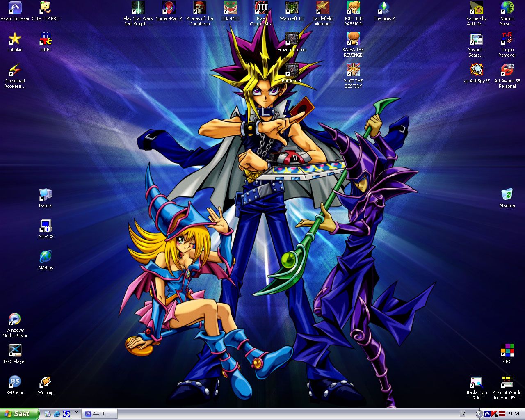Screen dimensions: 525x420
Task: Select the Datori computer icon
Action: pos(46,198)
